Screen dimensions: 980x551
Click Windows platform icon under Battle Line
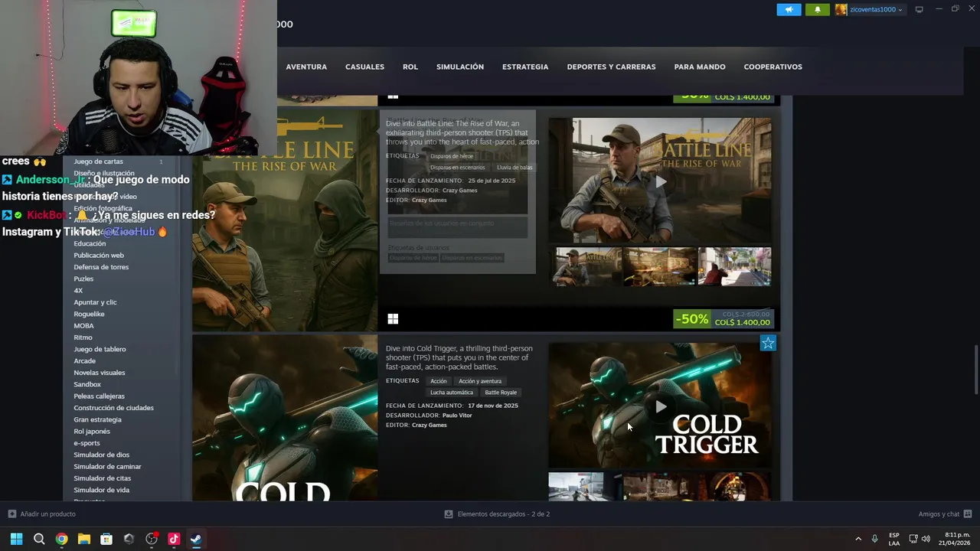click(393, 319)
